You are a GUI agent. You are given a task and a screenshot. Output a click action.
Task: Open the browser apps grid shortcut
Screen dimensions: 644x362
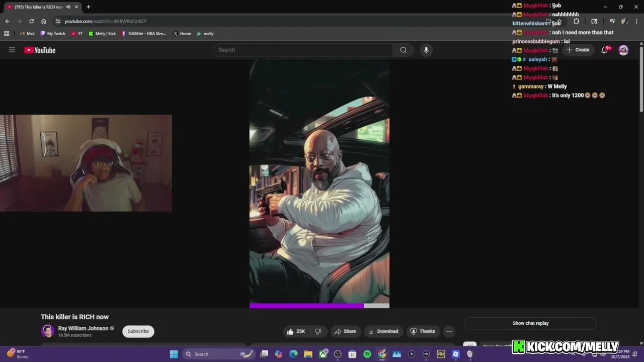click(7, 34)
